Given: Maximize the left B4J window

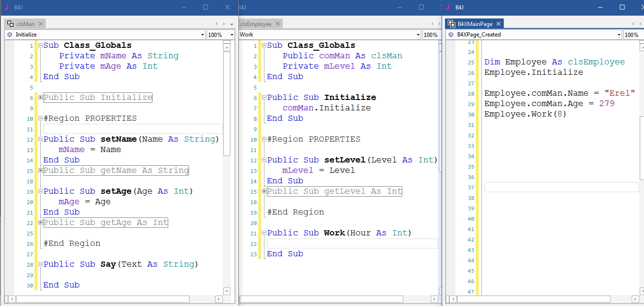Looking at the screenshot, I should click(206, 7).
